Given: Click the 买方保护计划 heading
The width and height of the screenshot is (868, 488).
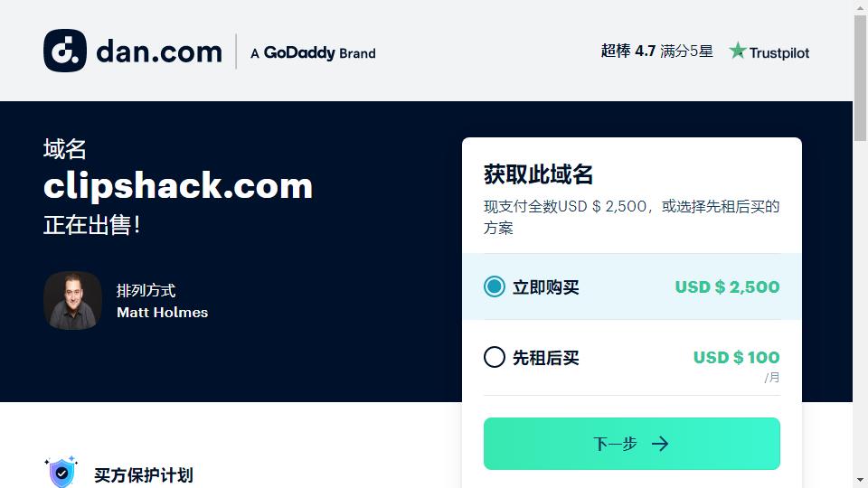Looking at the screenshot, I should click(x=144, y=475).
